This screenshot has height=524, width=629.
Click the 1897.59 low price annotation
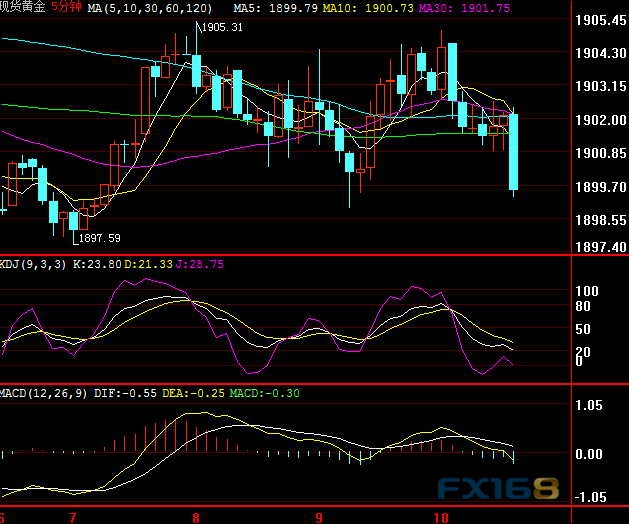(99, 238)
